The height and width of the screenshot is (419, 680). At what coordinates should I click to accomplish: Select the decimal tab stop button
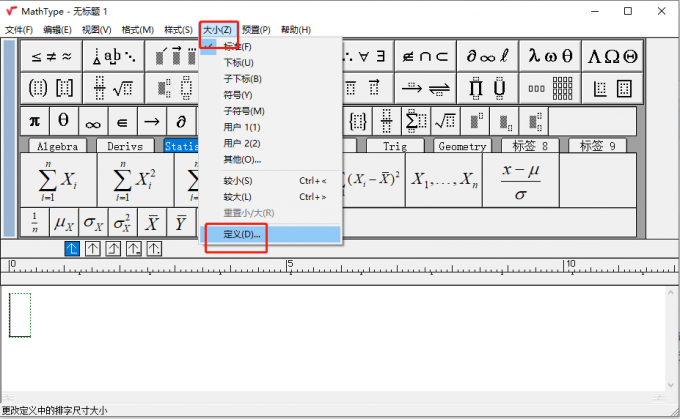pyautogui.click(x=154, y=249)
